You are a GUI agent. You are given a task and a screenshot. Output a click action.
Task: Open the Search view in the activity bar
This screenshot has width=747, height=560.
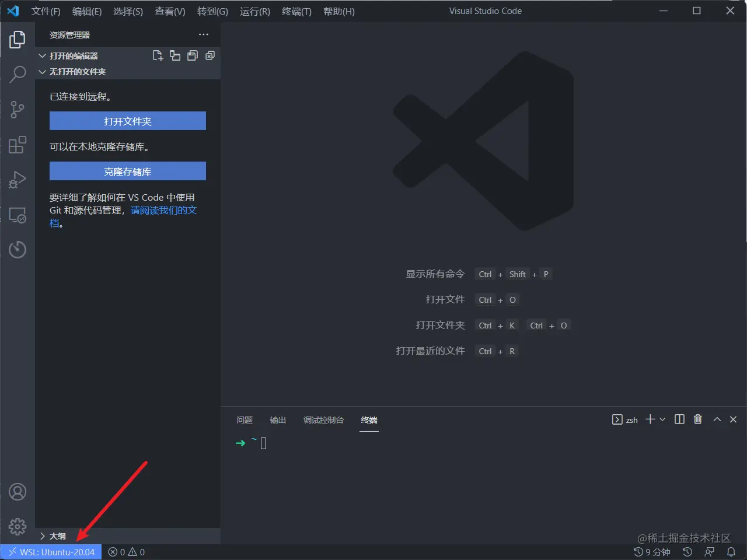pyautogui.click(x=18, y=74)
